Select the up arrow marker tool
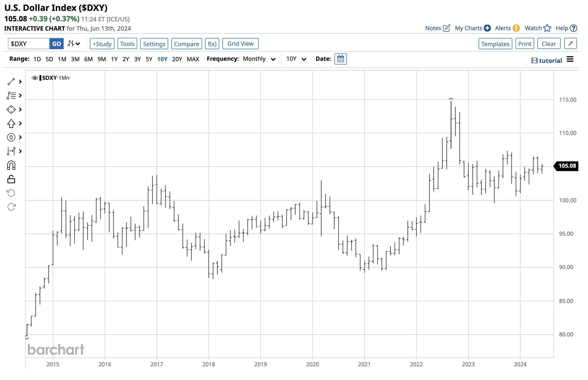 (x=11, y=123)
